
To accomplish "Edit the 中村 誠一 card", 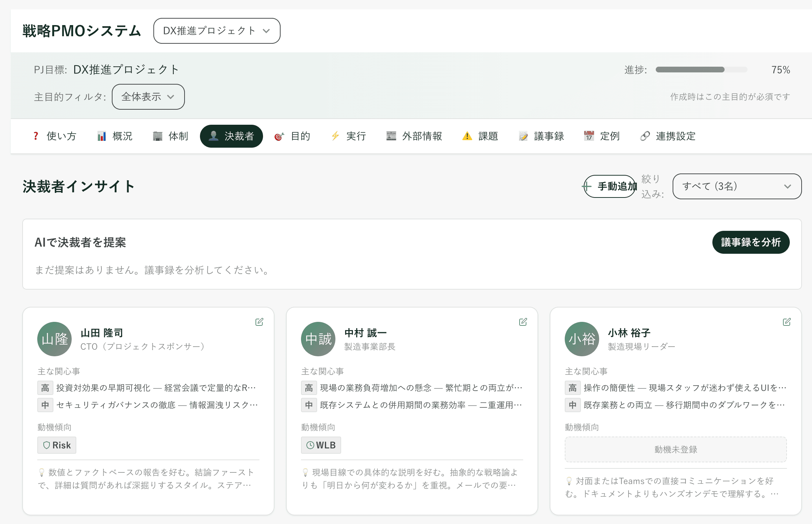I will point(523,321).
